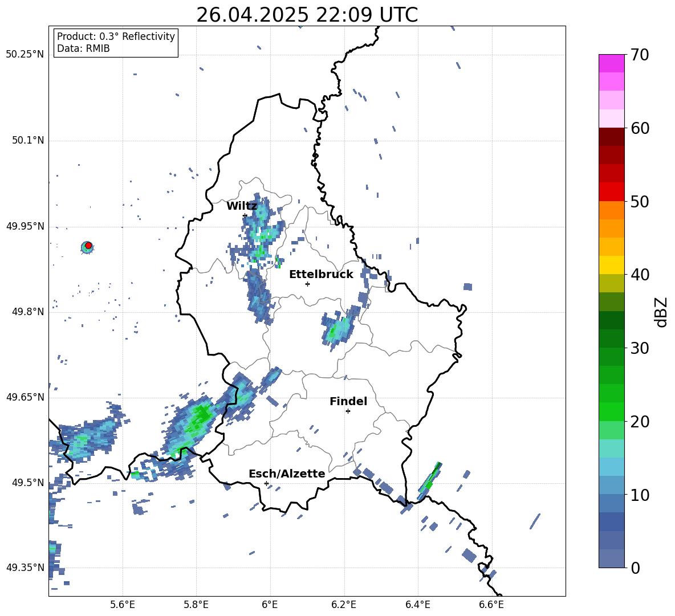
Task: Click the 6.6°E longitude tick label
Action: point(491,605)
